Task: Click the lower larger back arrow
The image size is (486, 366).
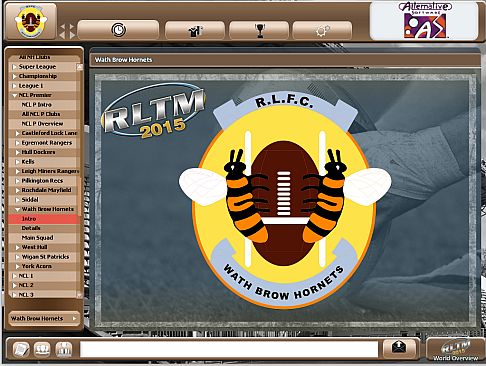Action: pos(62,35)
